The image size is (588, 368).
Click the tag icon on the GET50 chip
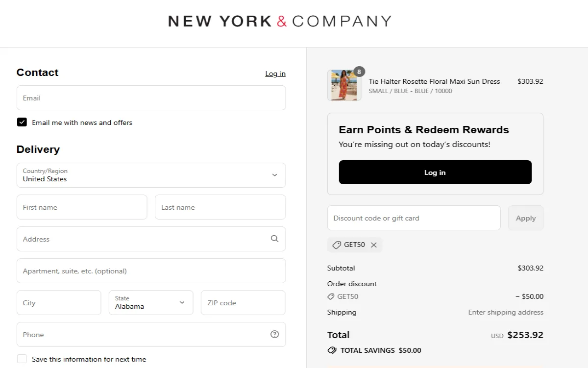click(x=337, y=245)
